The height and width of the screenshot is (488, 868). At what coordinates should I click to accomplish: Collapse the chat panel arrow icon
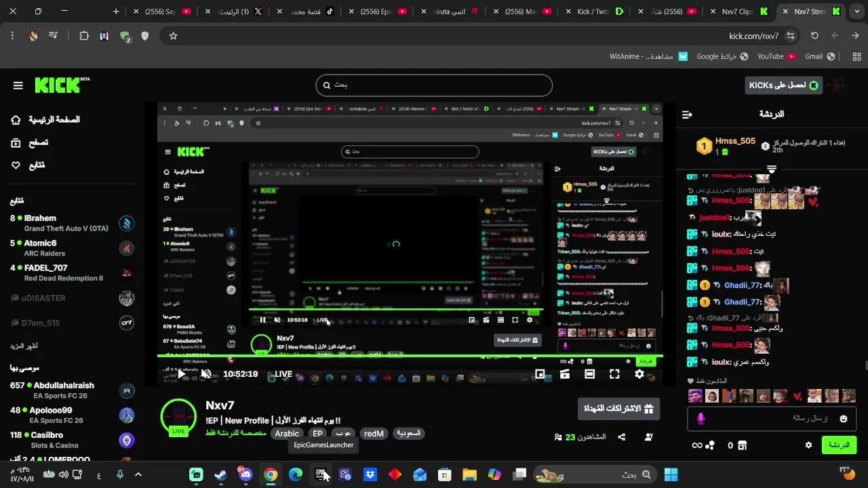pos(687,115)
